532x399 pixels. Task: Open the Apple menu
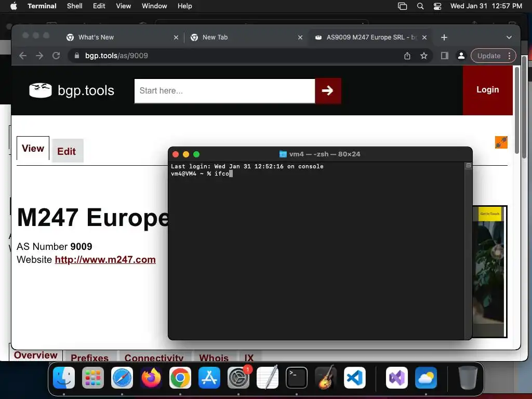click(x=14, y=6)
